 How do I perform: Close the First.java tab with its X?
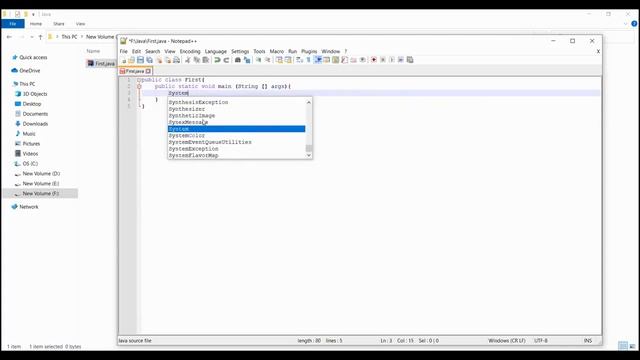(x=148, y=71)
